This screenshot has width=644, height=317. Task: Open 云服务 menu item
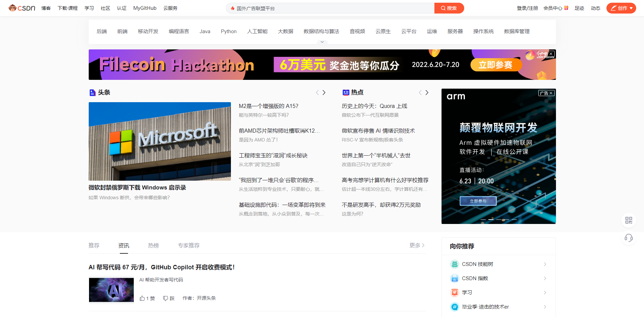[170, 8]
